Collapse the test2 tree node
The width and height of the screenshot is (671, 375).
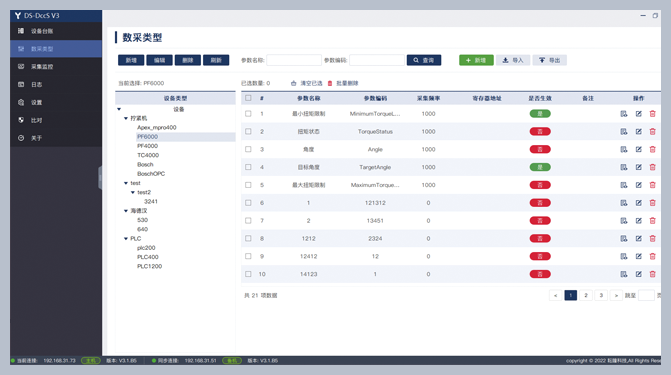click(133, 192)
